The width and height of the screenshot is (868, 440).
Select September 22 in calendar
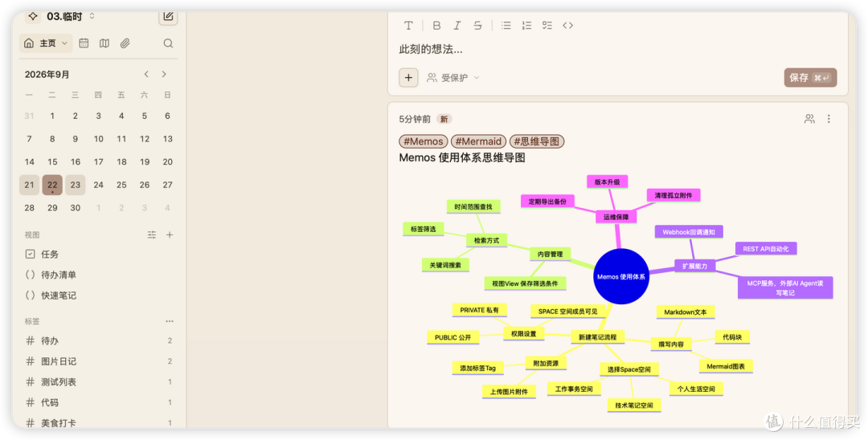pos(52,185)
